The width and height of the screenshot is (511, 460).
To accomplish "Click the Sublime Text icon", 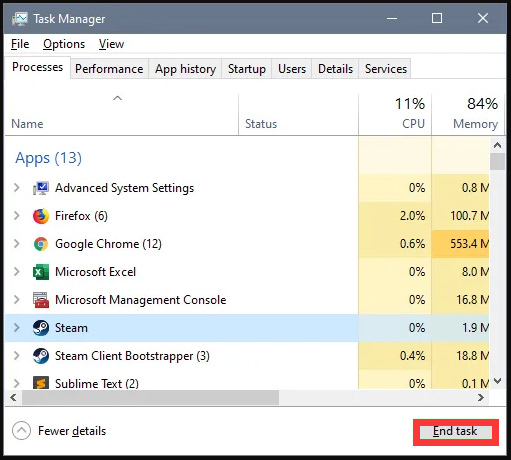I will [41, 383].
